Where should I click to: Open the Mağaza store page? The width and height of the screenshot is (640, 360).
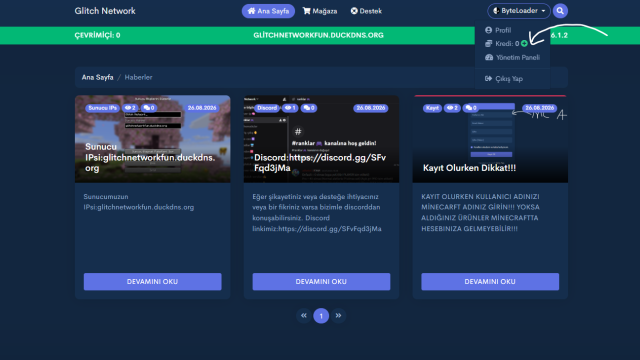click(x=320, y=11)
